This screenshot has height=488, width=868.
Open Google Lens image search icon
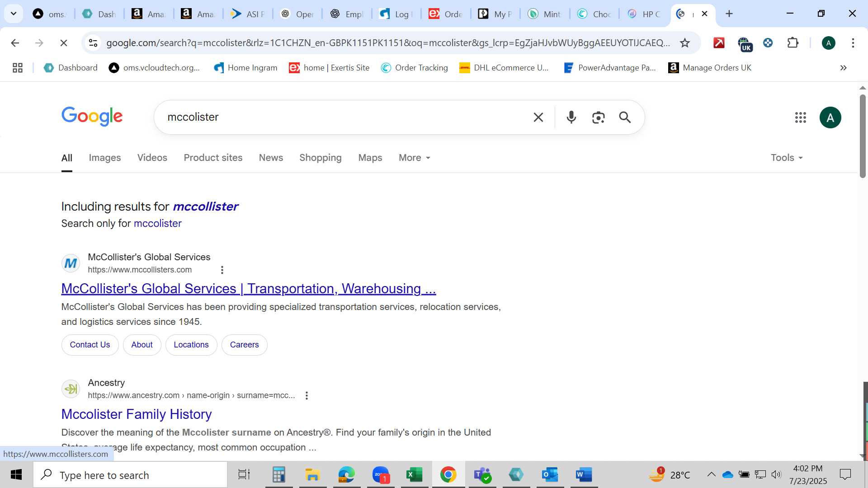(598, 117)
